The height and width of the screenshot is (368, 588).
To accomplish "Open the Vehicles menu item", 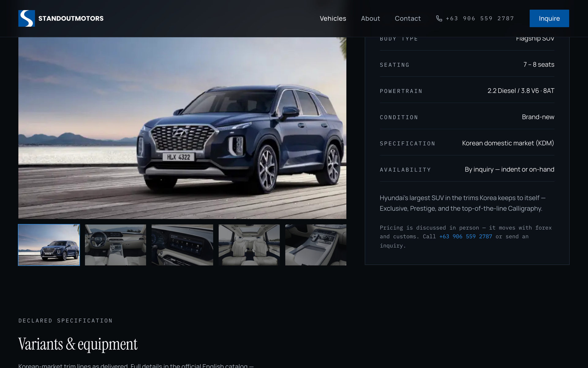I will [x=333, y=18].
